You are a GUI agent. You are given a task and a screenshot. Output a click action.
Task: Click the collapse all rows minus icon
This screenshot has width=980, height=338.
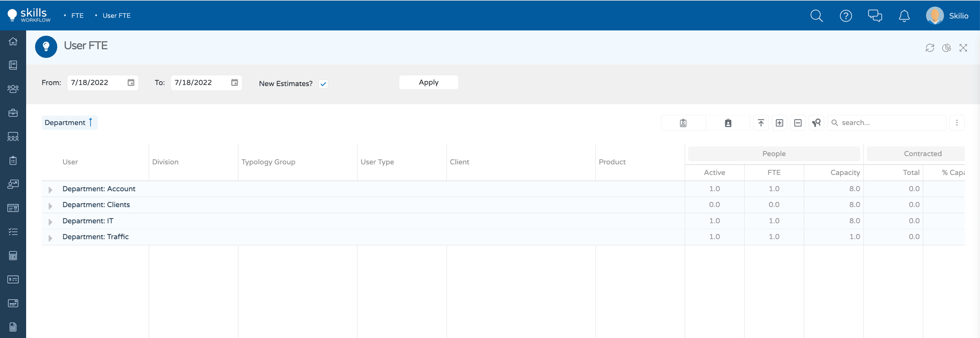[798, 123]
